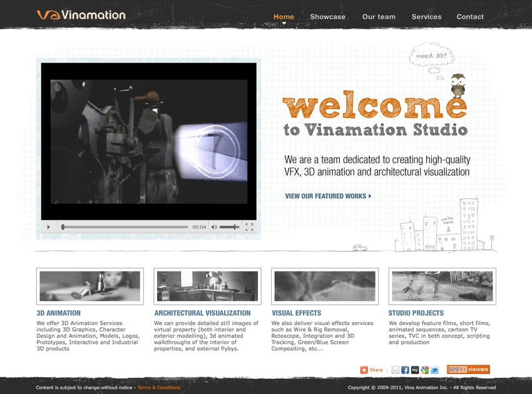Click the 'need 3D?' thought bubble

[x=431, y=55]
